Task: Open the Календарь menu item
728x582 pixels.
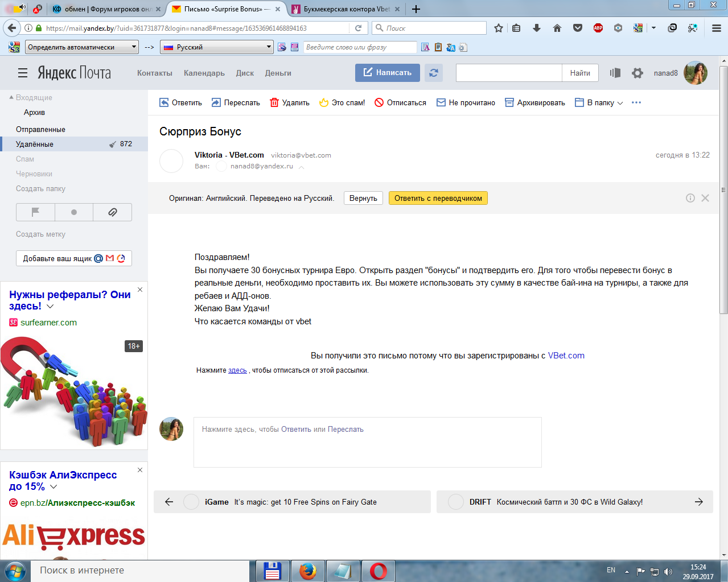Action: [204, 73]
